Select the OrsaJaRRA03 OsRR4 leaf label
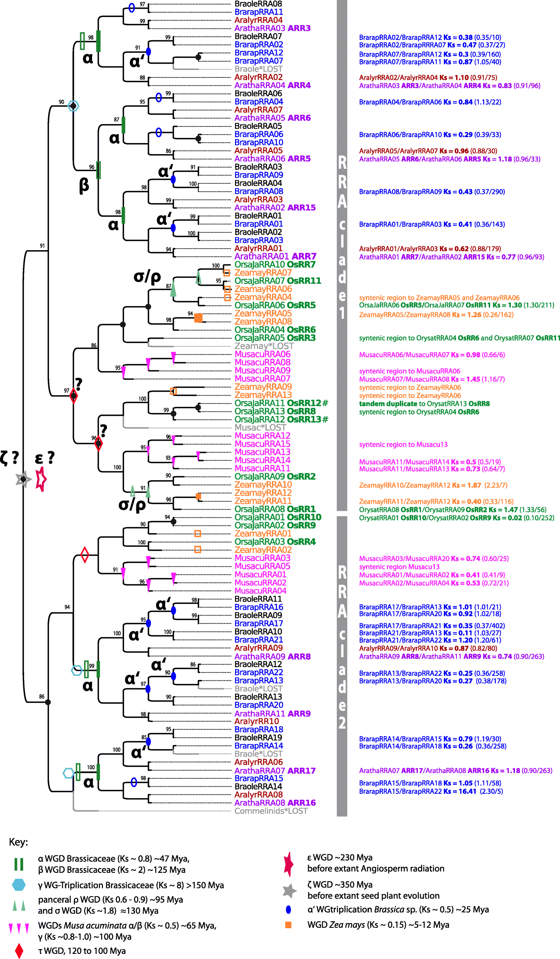This screenshot has height=959, width=560. click(275, 542)
